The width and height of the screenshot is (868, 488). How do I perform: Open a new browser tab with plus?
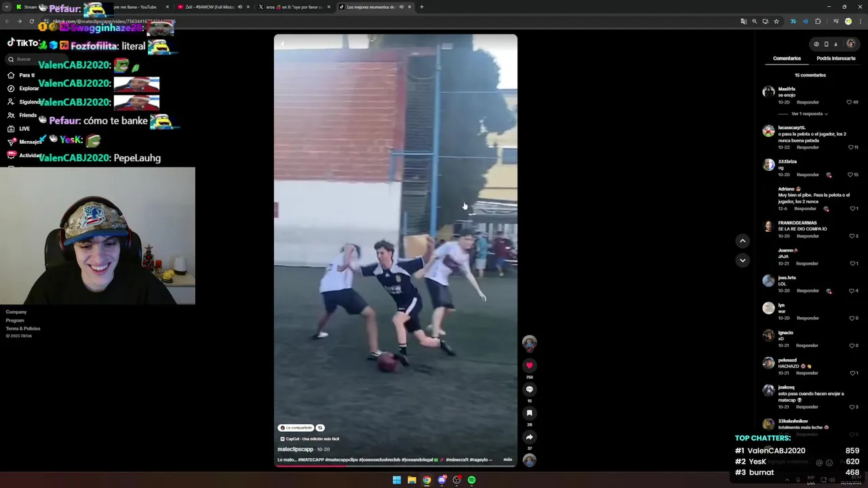[x=422, y=7]
